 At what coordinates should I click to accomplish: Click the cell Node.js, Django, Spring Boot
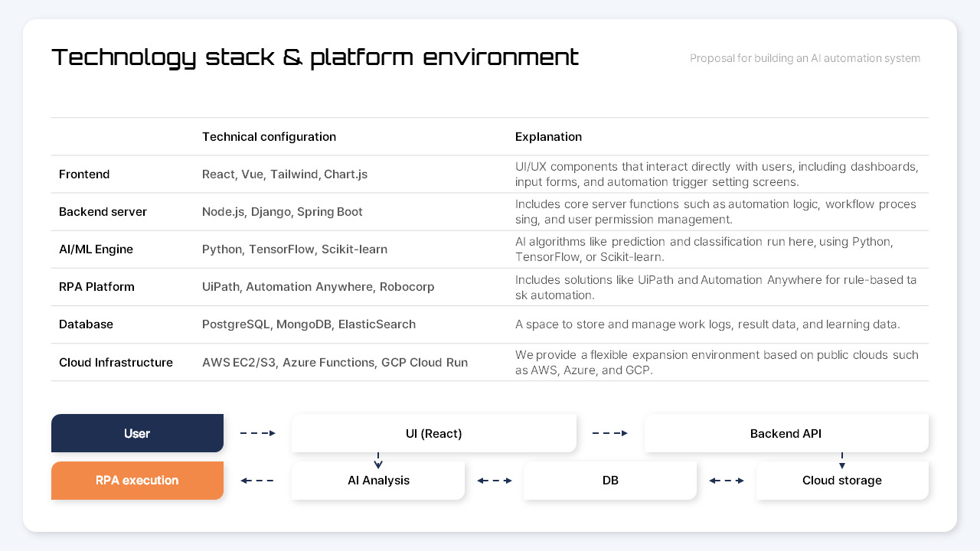point(283,212)
